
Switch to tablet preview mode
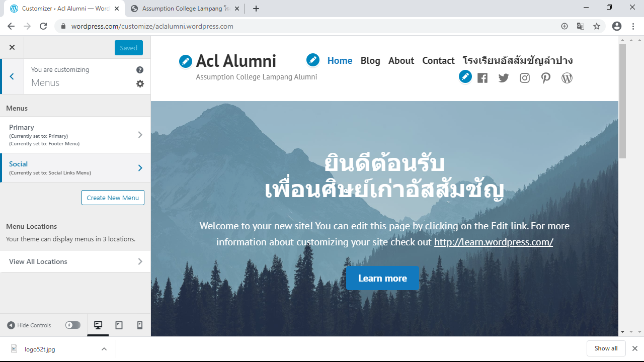[x=119, y=325]
